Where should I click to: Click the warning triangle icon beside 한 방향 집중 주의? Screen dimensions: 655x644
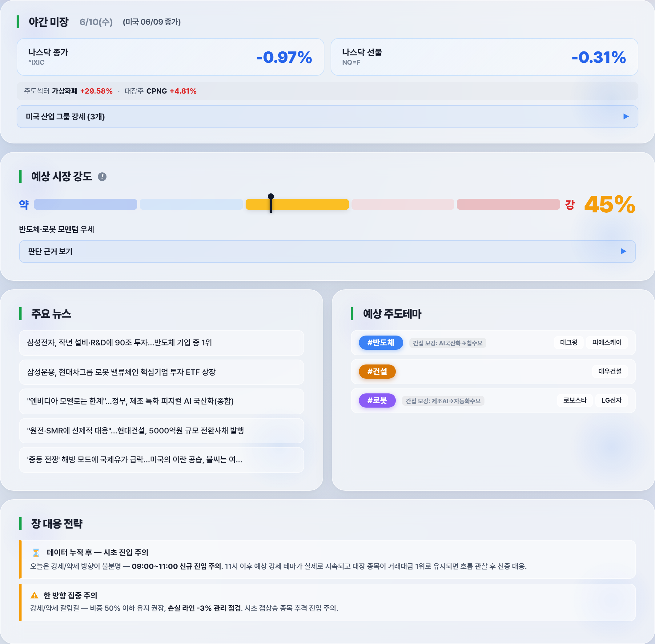coord(34,595)
